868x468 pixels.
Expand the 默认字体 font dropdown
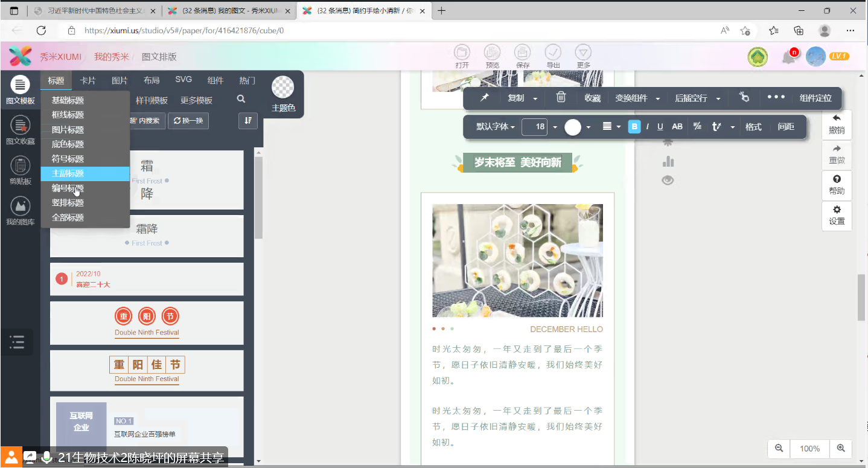[x=495, y=127]
